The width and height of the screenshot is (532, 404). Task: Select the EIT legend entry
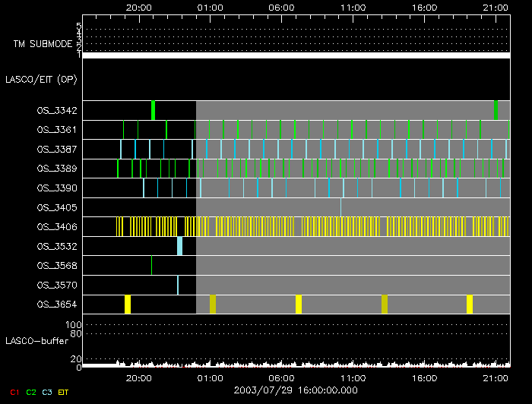63,392
